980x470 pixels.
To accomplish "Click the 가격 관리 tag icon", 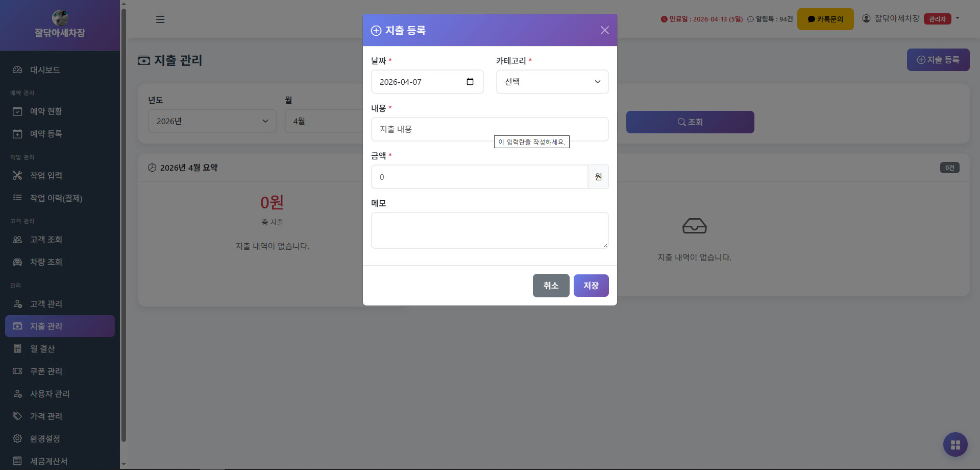I will click(x=17, y=416).
